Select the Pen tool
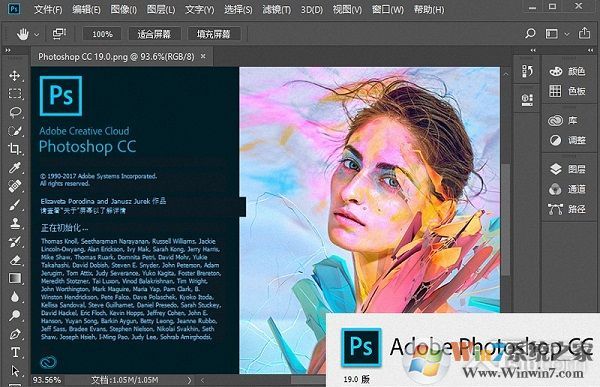600x387 pixels. pyautogui.click(x=15, y=334)
